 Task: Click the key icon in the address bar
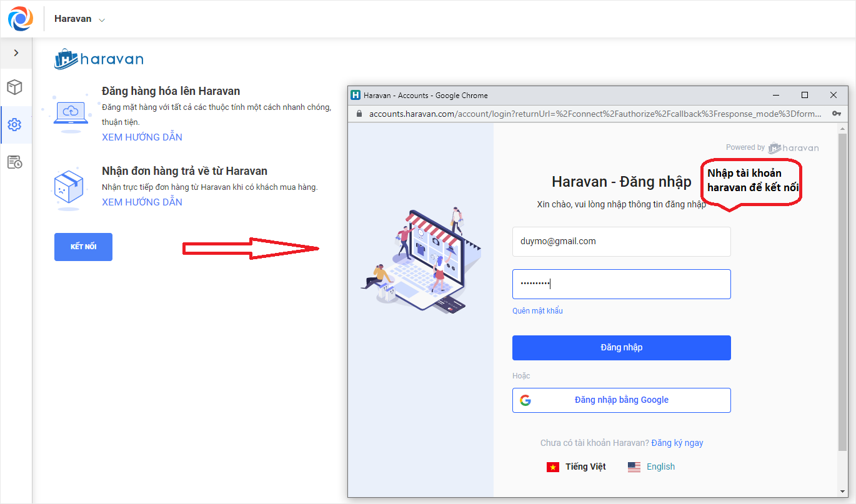[837, 114]
